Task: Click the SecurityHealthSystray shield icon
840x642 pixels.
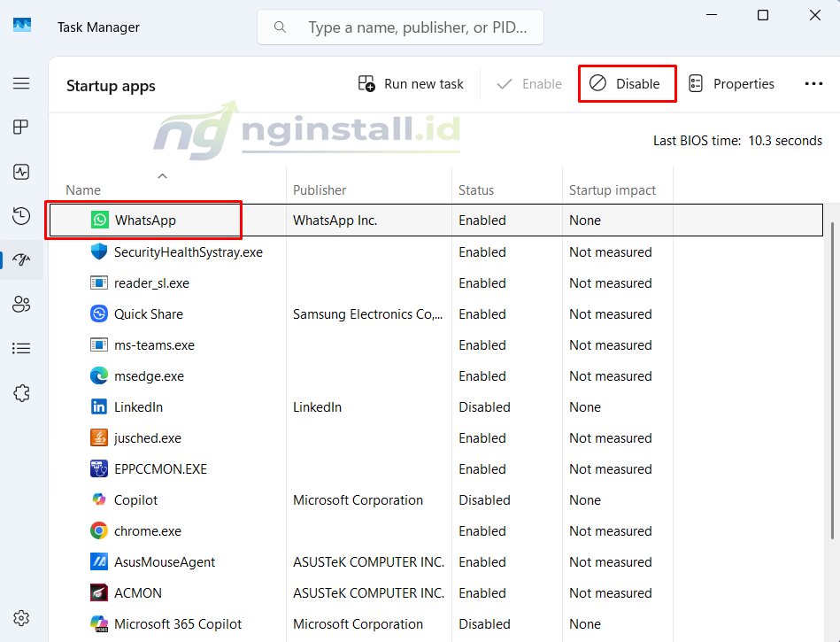Action: pyautogui.click(x=99, y=251)
